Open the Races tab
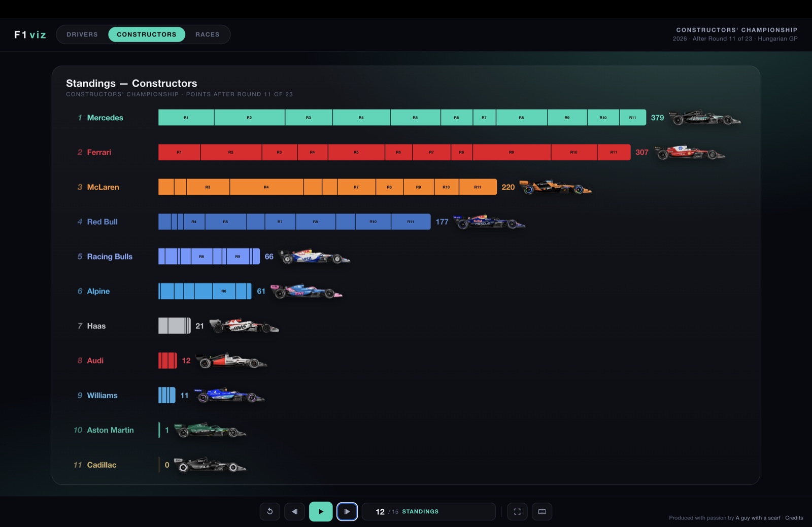 coord(208,34)
